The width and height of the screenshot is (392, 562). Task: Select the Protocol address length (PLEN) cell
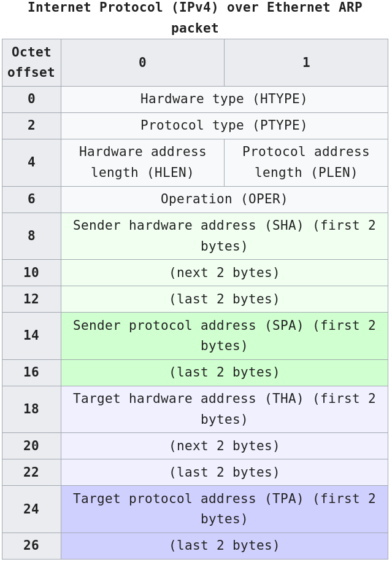pos(306,162)
